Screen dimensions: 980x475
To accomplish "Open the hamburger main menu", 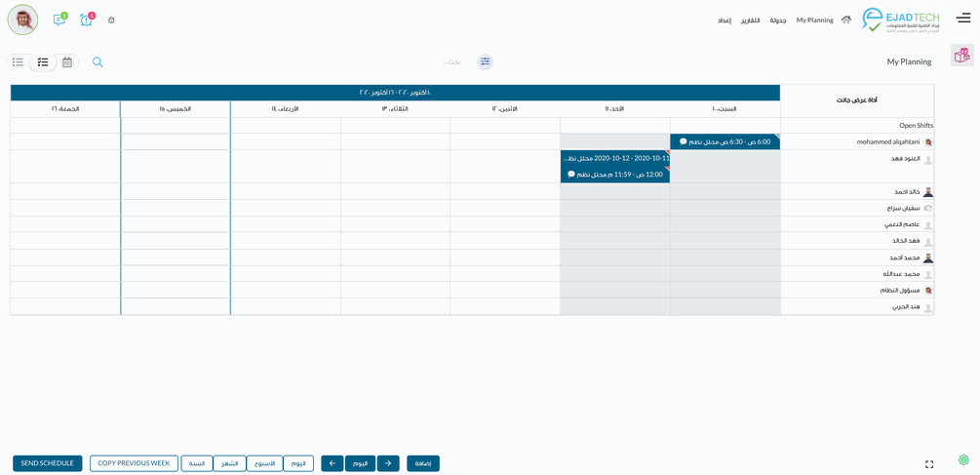I will (962, 18).
